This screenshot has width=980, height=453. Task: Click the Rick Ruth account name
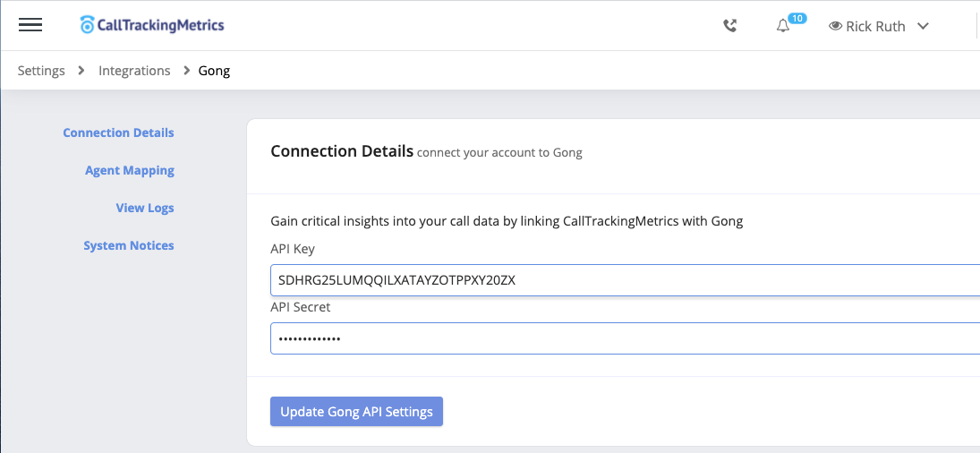pyautogui.click(x=875, y=26)
